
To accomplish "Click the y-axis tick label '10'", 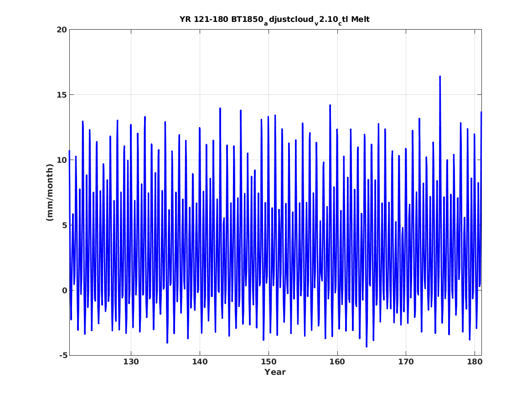I will click(x=62, y=160).
